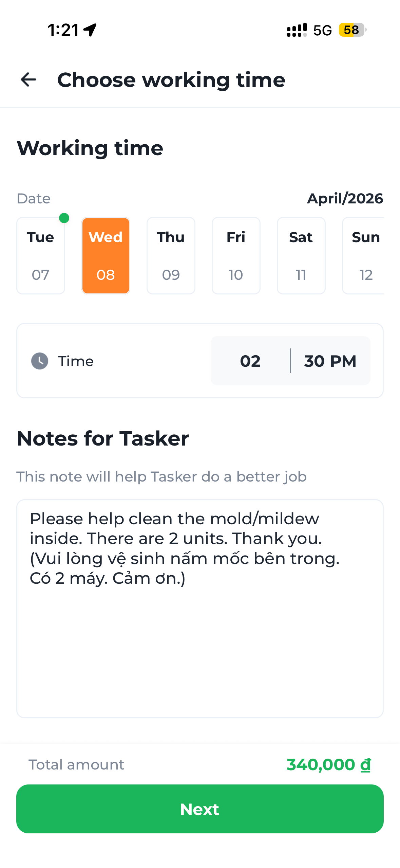The width and height of the screenshot is (400, 868).
Task: Tap the 5G network indicator
Action: pos(322,31)
